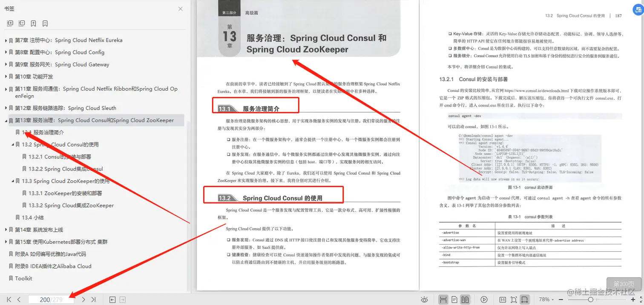Open bookmark 第11章 服务间通信
644x305 pixels.
click(x=96, y=92)
